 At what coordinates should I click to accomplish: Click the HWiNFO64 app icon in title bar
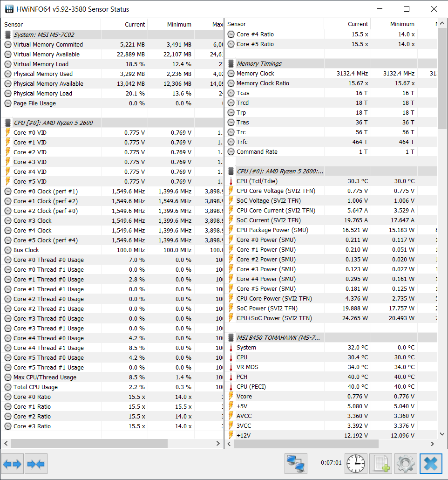[9, 9]
